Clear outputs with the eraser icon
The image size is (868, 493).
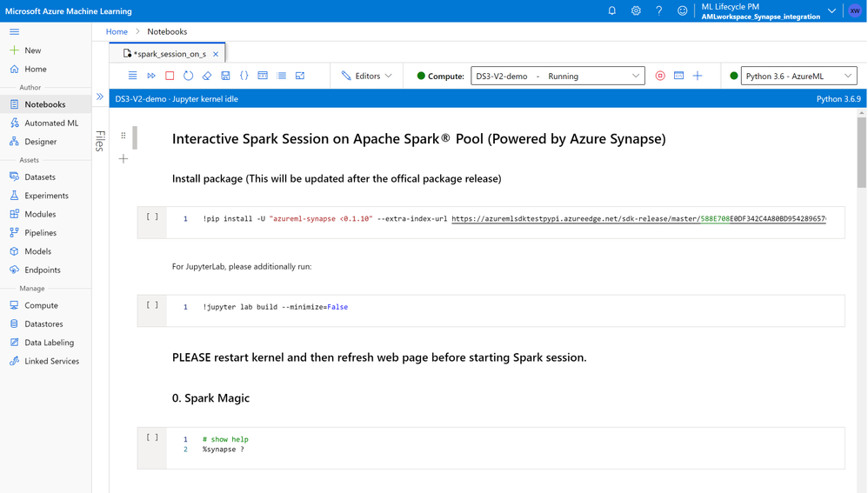(207, 76)
